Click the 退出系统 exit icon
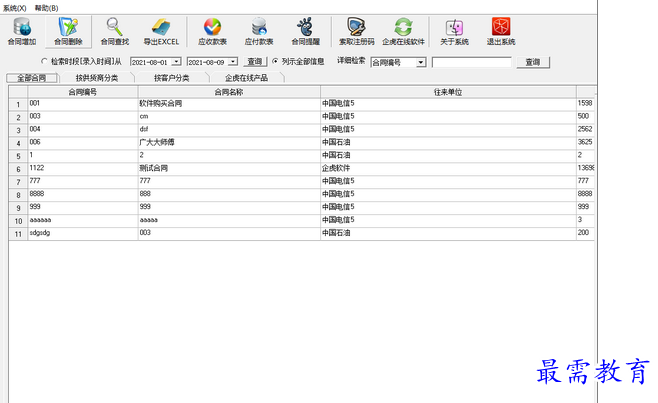This screenshot has width=658, height=403. coord(501,31)
